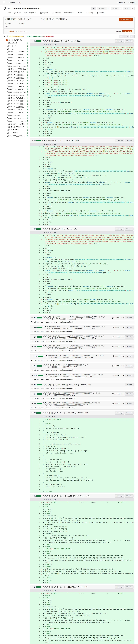The height and width of the screenshot is (644, 138).
Task: Copy the path of the 616-line file
Action: coord(113,366)
